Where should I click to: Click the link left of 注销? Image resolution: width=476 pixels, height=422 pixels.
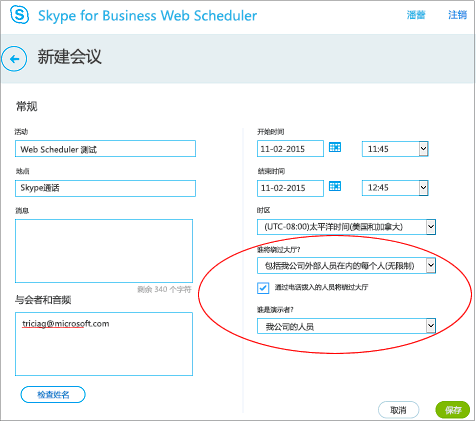pyautogui.click(x=416, y=15)
